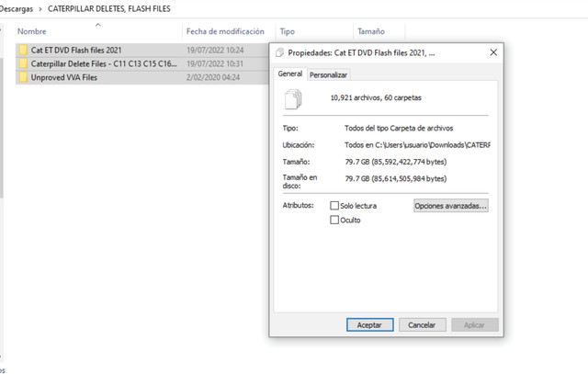Confirm with the Aceptar button
The width and height of the screenshot is (588, 374).
(369, 325)
